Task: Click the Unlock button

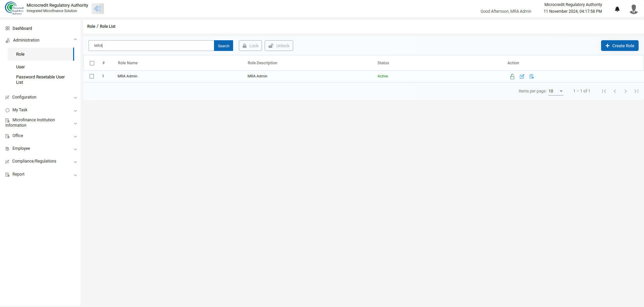Action: coord(279,46)
